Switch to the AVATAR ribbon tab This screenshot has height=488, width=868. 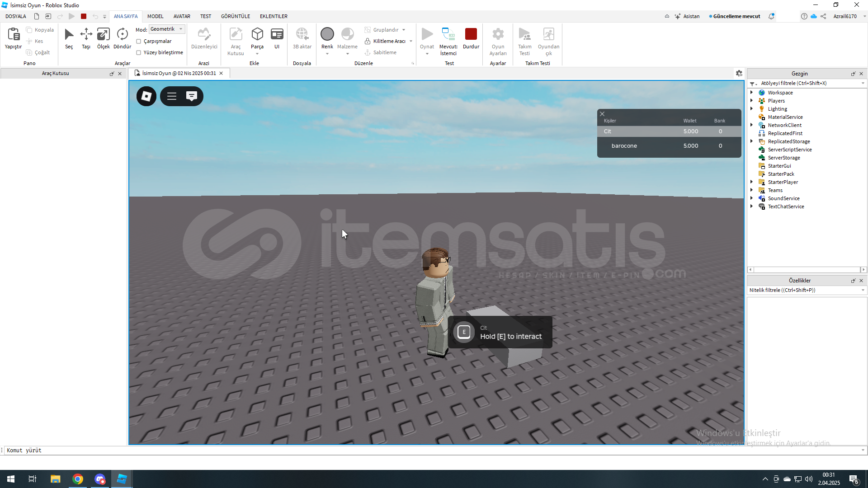pos(182,16)
